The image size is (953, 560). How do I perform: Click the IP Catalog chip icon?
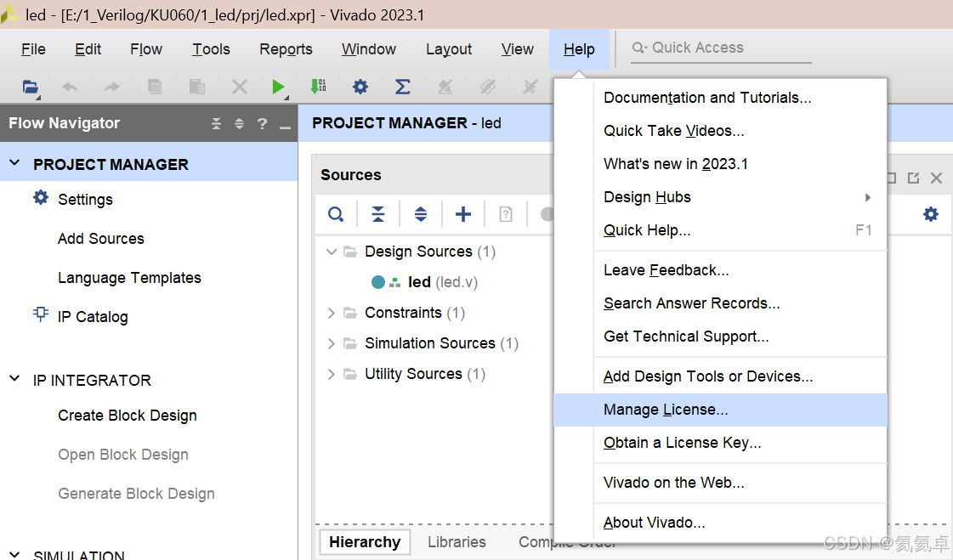point(41,314)
